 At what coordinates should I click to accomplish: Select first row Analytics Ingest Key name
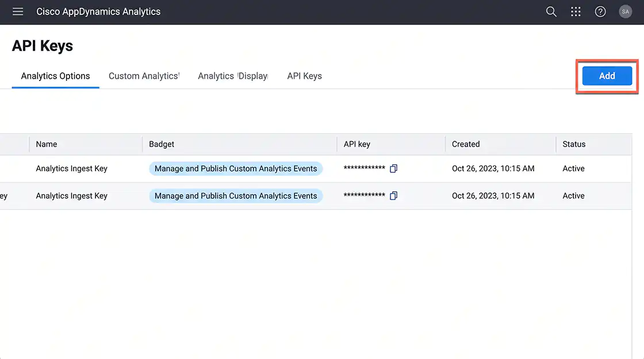click(71, 169)
